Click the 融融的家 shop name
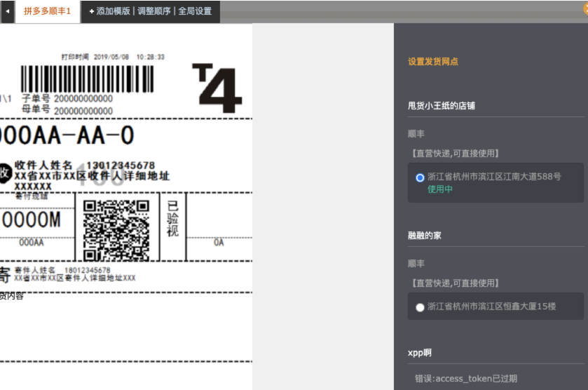 coord(425,236)
